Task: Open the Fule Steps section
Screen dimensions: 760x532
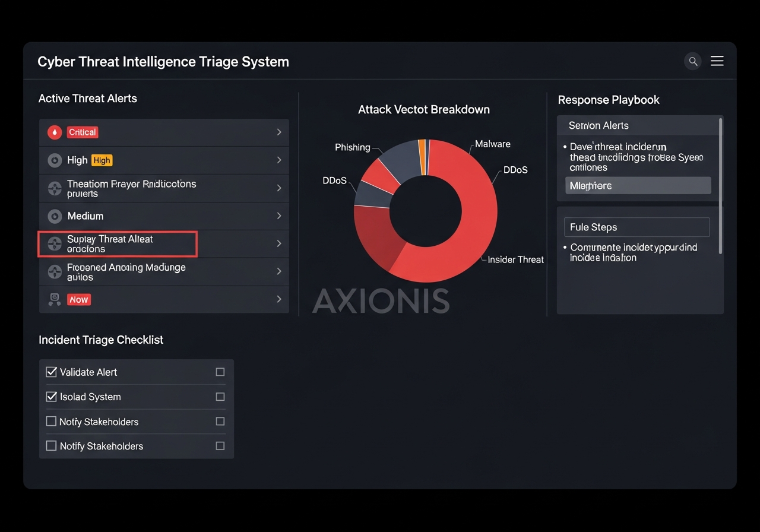Action: 636,227
